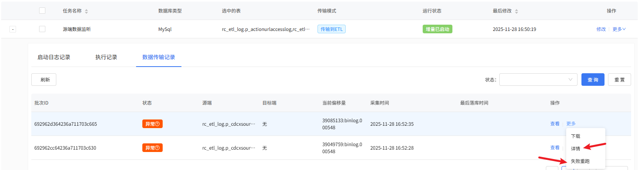Open the 更多 dropdown in task row

pyautogui.click(x=619, y=29)
